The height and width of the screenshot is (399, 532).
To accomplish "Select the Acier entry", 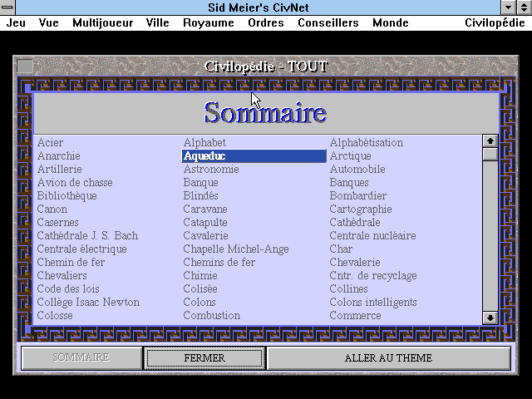I will click(50, 142).
